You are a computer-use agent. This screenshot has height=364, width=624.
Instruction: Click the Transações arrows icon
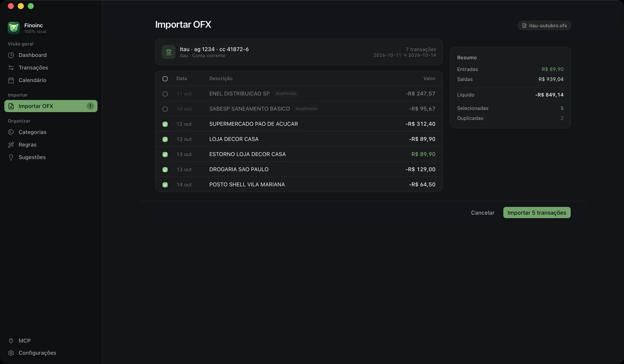(x=11, y=68)
